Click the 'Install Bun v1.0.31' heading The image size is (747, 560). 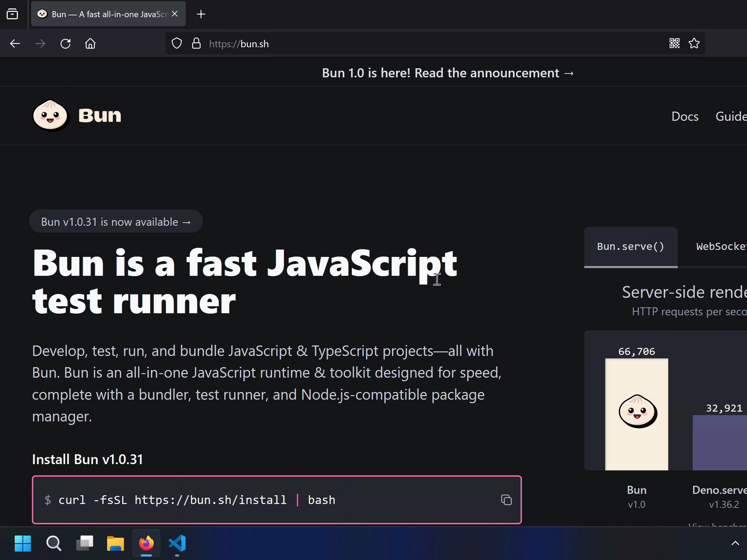click(88, 460)
